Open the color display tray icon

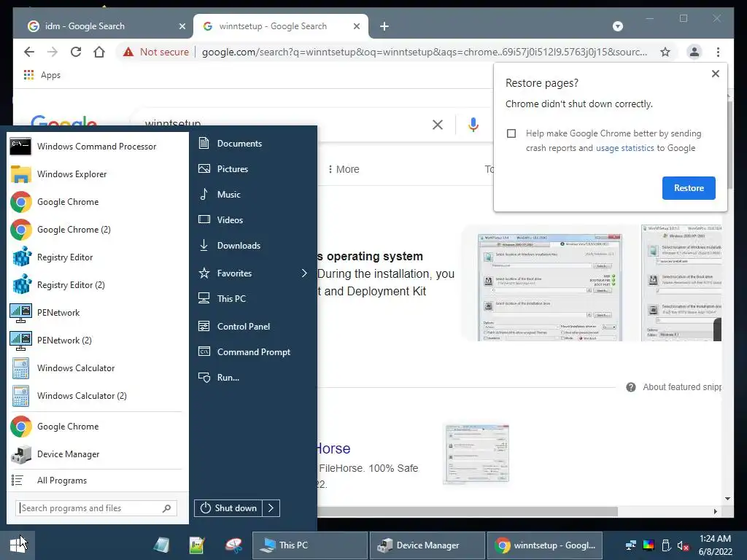[x=649, y=545]
